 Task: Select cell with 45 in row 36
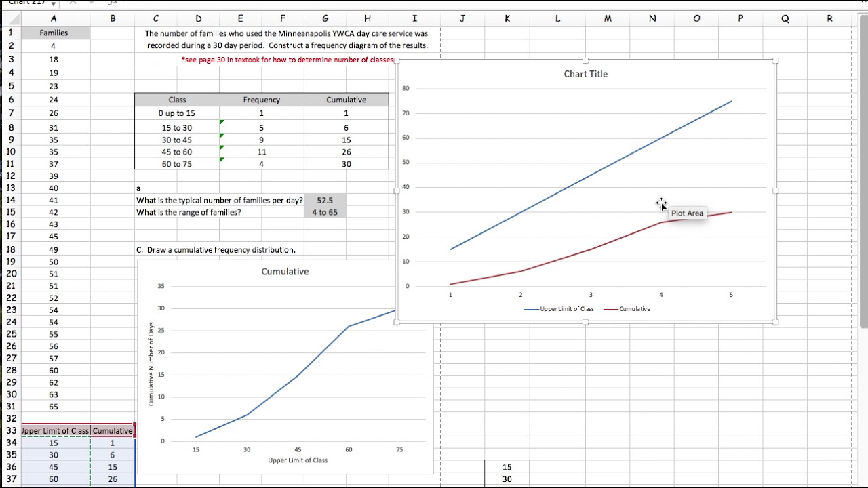54,467
